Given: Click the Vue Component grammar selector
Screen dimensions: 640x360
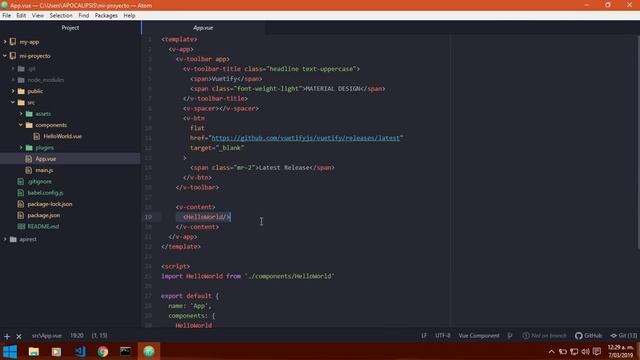Looking at the screenshot, I should (479, 336).
